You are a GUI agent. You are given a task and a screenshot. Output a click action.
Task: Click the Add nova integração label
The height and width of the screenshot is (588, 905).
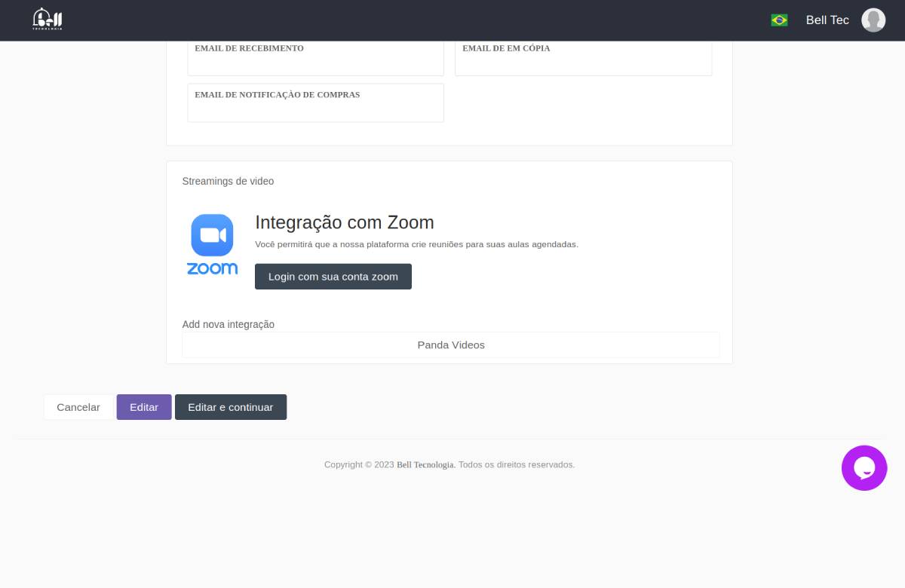(x=228, y=324)
